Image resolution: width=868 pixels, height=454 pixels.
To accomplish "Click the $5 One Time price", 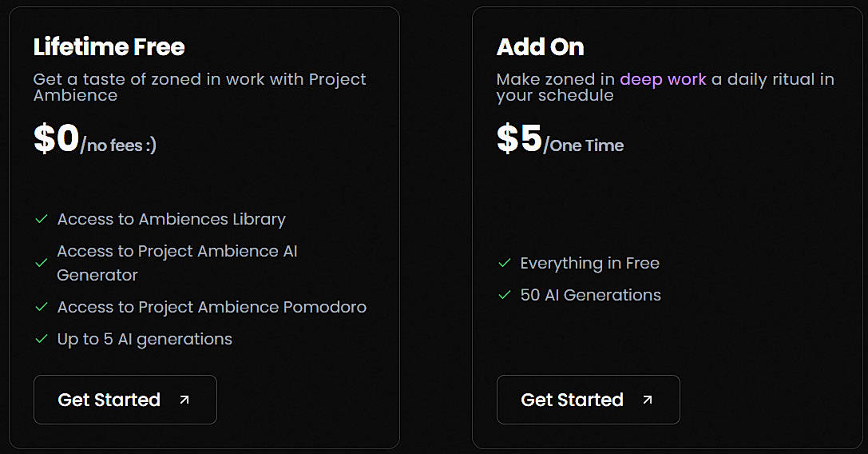I will click(560, 140).
